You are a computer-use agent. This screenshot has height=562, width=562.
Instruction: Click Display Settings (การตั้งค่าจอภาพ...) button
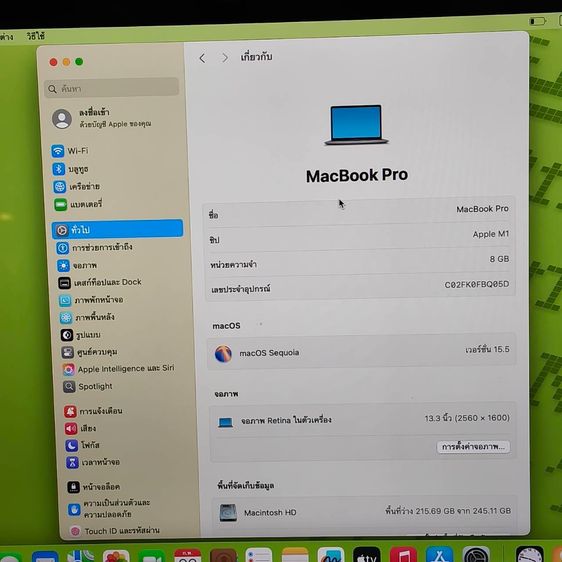(473, 447)
